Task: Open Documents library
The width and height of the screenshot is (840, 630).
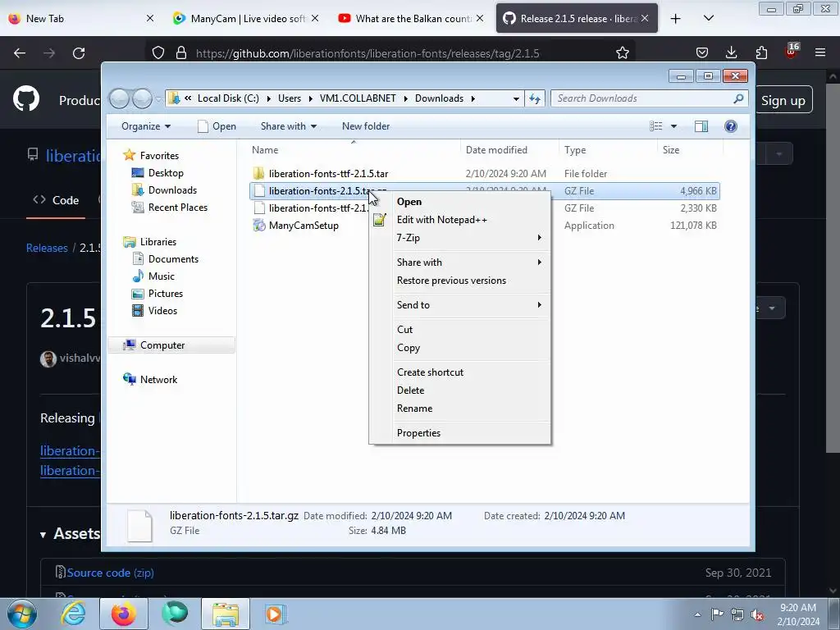Action: pos(173,259)
